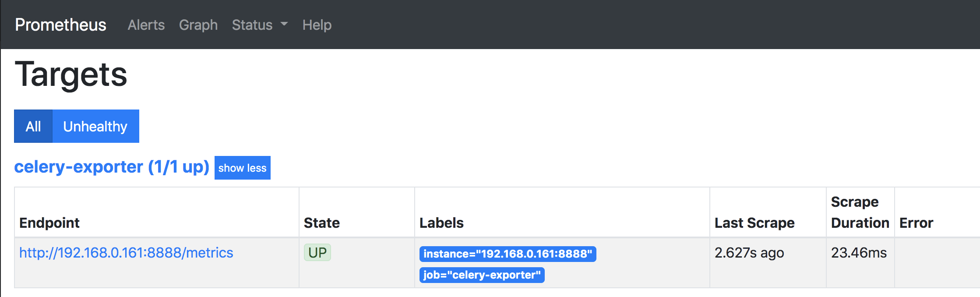Click the celery-exporter (1/1 up) heading link
This screenshot has width=980, height=297.
click(112, 167)
